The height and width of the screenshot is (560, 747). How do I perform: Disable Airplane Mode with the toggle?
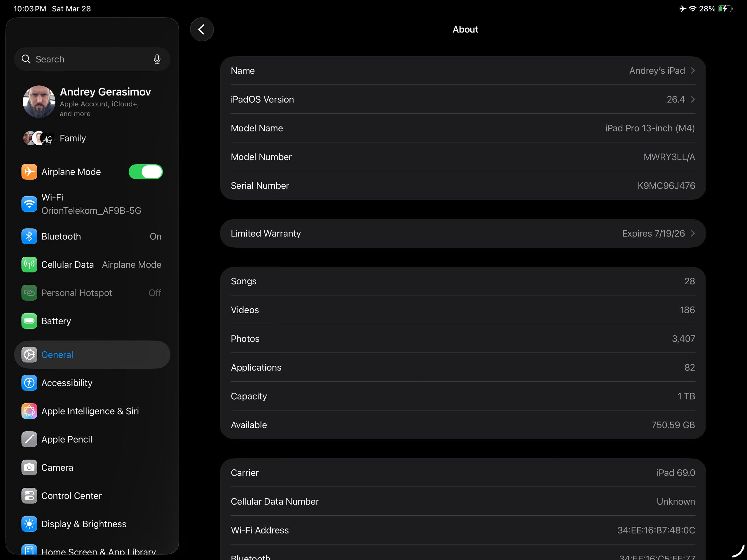[146, 171]
